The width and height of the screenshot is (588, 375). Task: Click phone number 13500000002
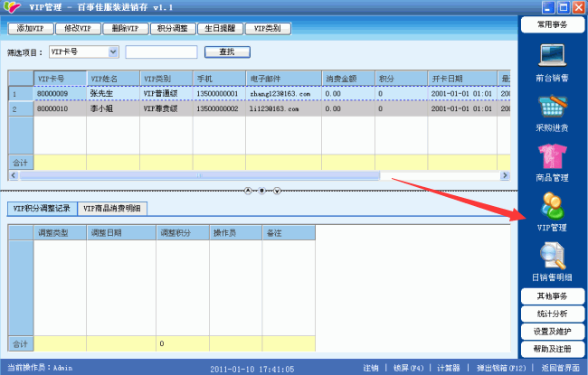220,109
